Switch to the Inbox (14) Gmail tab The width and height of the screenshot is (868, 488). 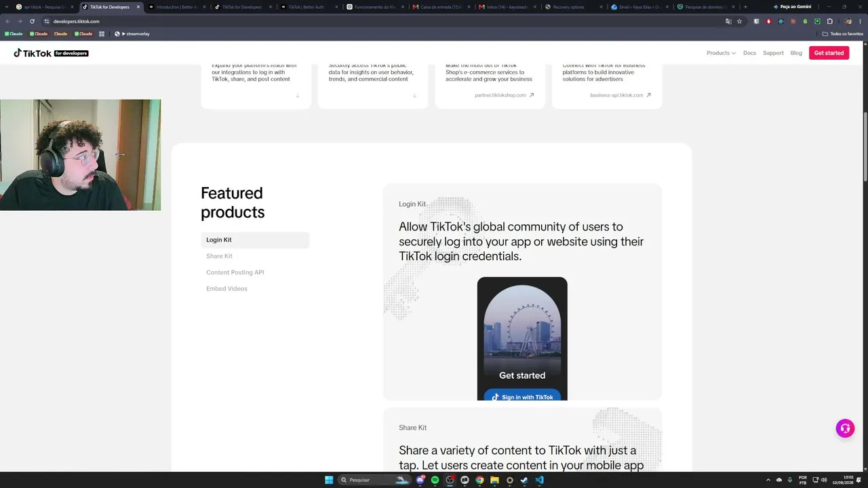(x=507, y=7)
